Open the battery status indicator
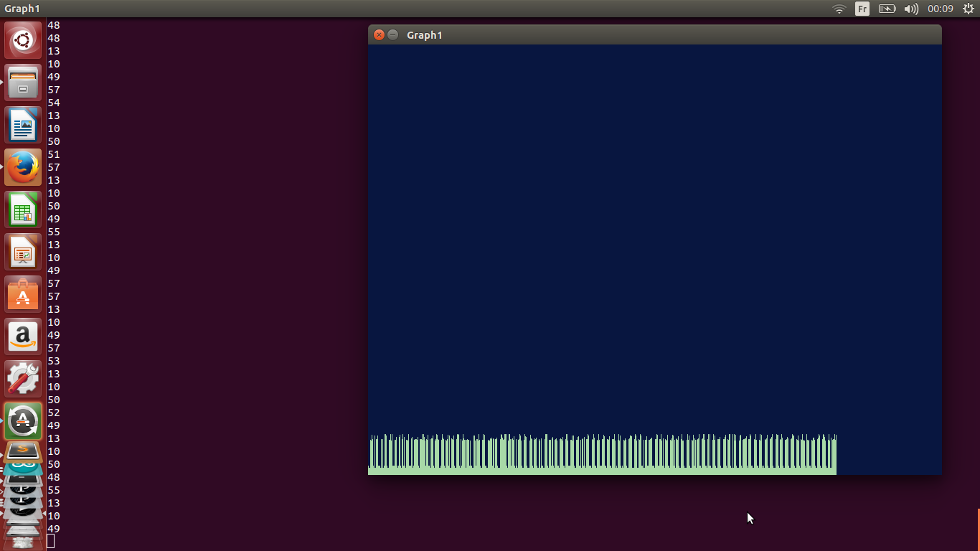The width and height of the screenshot is (980, 551). [887, 9]
